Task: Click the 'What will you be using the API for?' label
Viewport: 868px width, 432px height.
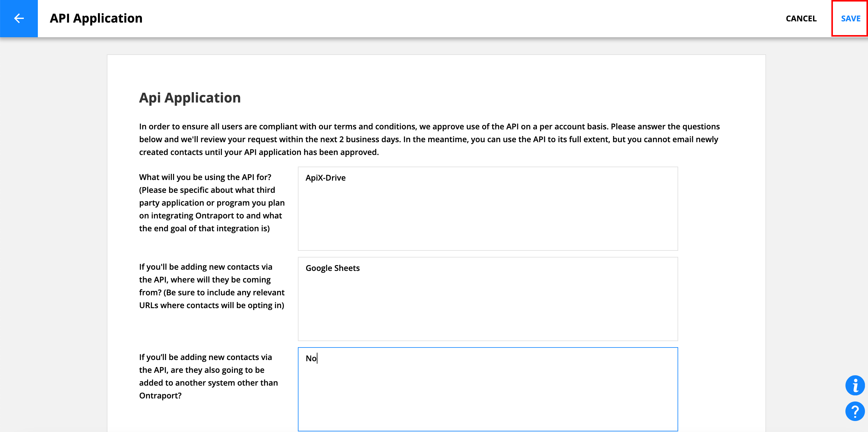Action: [212, 203]
